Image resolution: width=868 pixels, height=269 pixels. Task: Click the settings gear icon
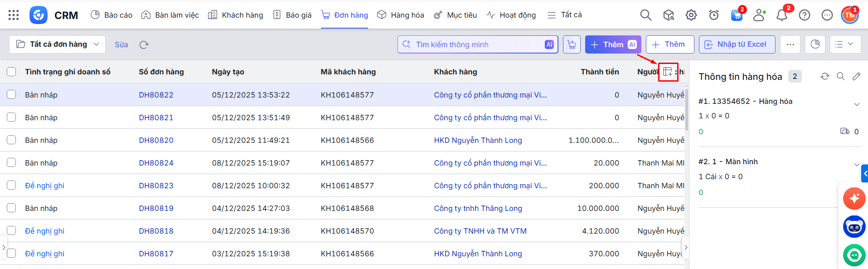pos(691,15)
